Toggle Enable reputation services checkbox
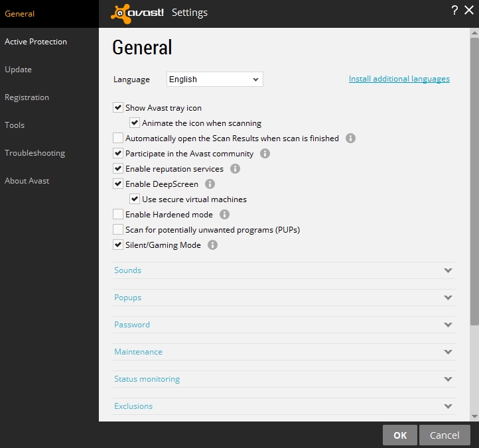This screenshot has height=448, width=479. tap(118, 168)
